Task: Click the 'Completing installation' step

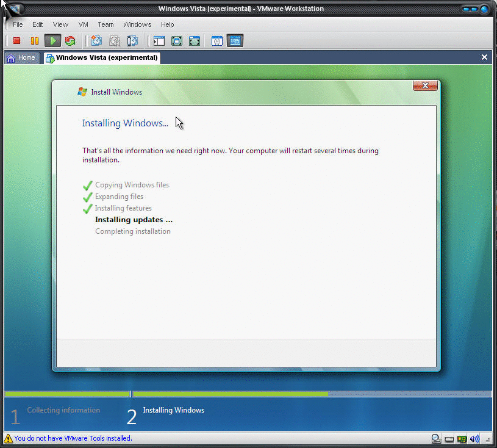Action: [x=133, y=231]
